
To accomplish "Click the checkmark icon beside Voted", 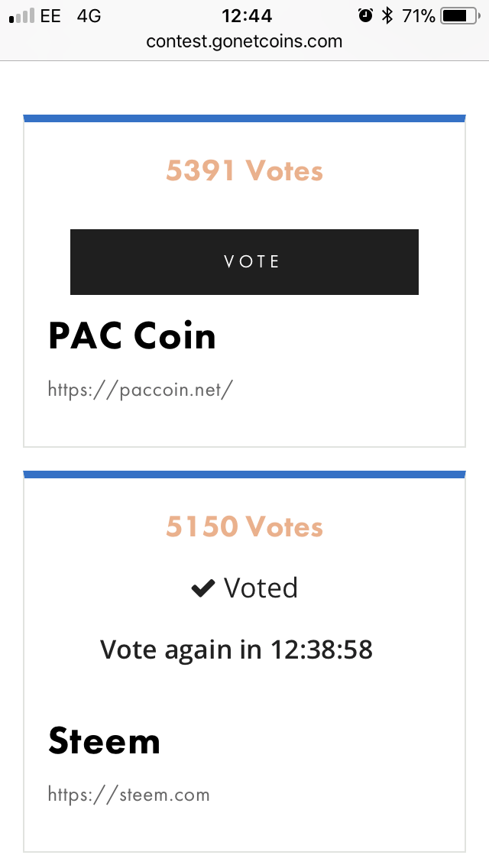I will coord(202,588).
